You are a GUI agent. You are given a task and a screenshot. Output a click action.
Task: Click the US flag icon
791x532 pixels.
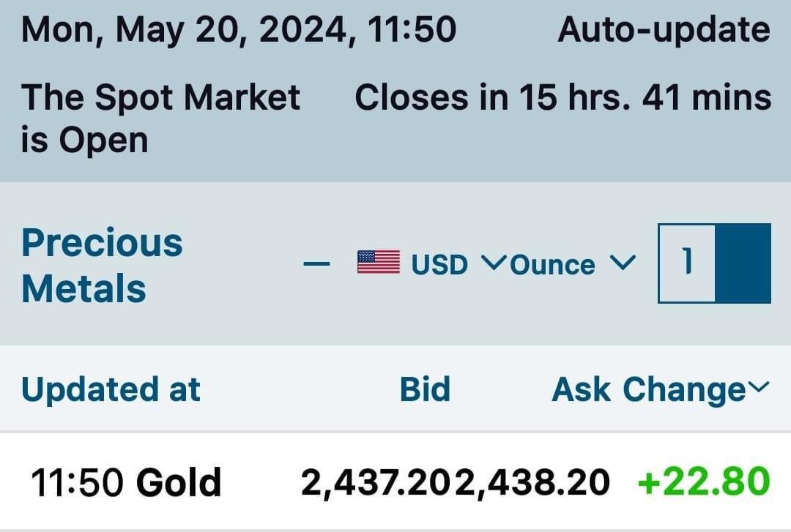click(x=378, y=263)
